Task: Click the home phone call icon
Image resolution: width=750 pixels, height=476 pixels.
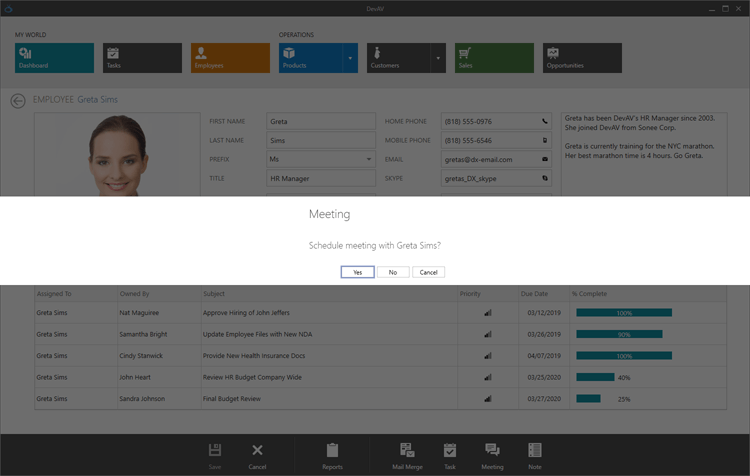Action: click(x=545, y=121)
